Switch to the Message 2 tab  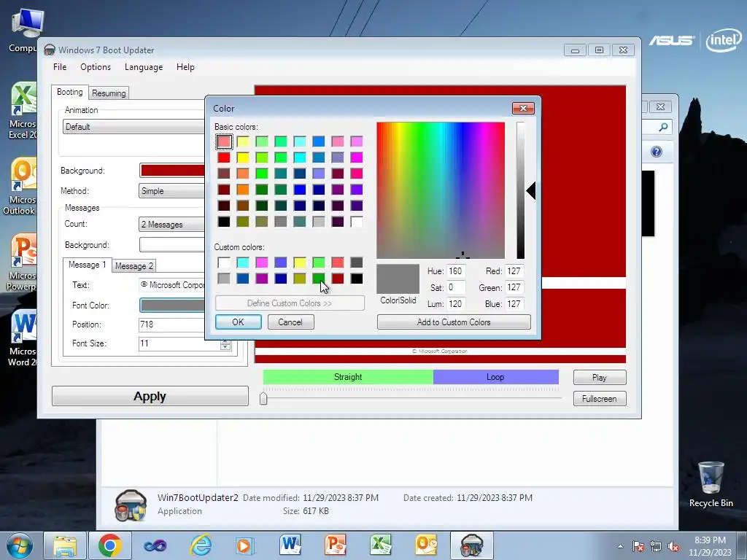134,265
